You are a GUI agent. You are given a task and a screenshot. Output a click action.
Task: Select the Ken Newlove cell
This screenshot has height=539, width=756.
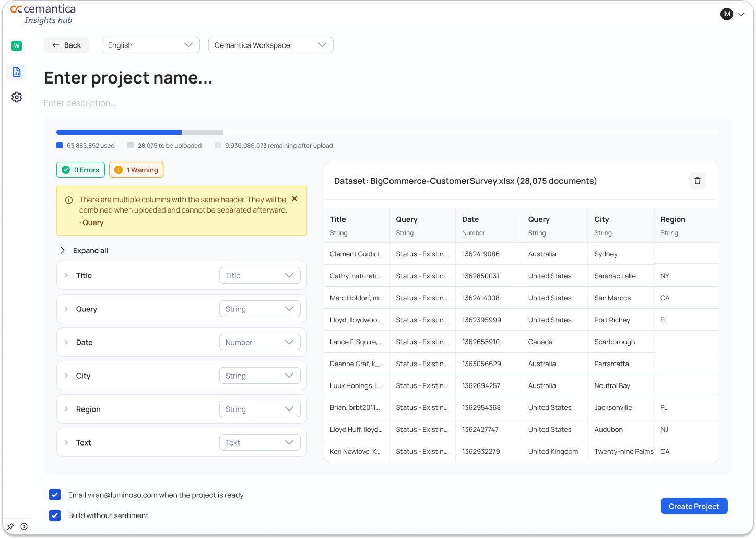pos(357,451)
